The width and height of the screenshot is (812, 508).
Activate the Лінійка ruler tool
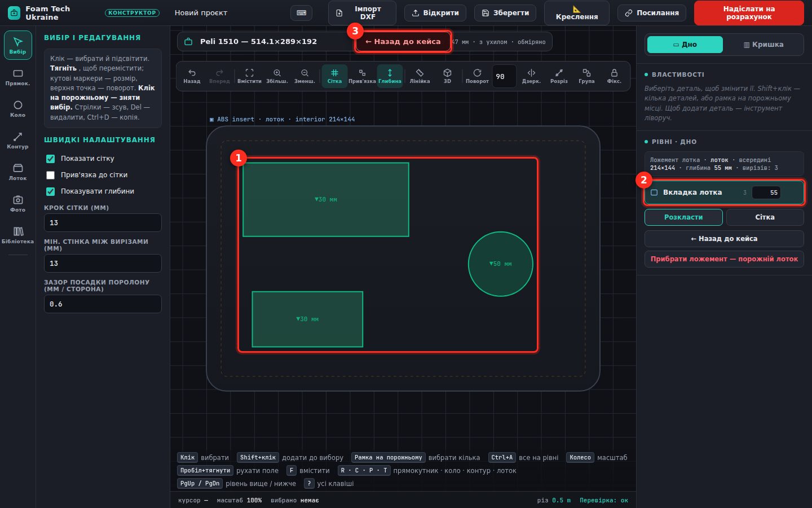420,76
